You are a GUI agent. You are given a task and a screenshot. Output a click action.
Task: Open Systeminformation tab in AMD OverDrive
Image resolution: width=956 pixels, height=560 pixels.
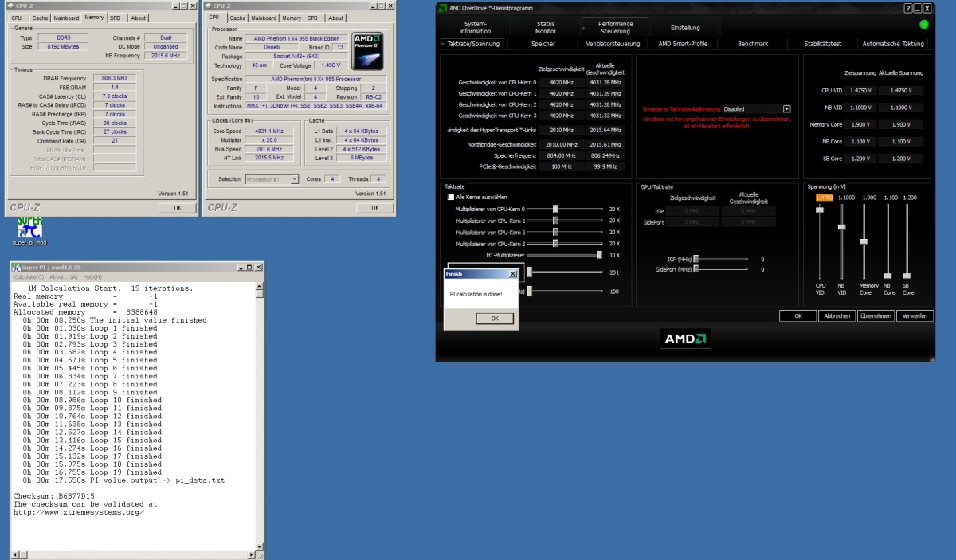click(475, 27)
